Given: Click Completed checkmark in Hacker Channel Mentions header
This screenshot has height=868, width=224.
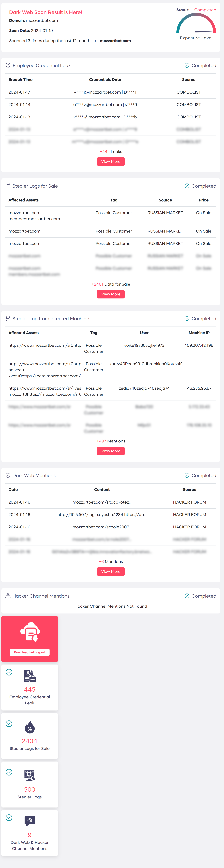Looking at the screenshot, I should tap(187, 596).
